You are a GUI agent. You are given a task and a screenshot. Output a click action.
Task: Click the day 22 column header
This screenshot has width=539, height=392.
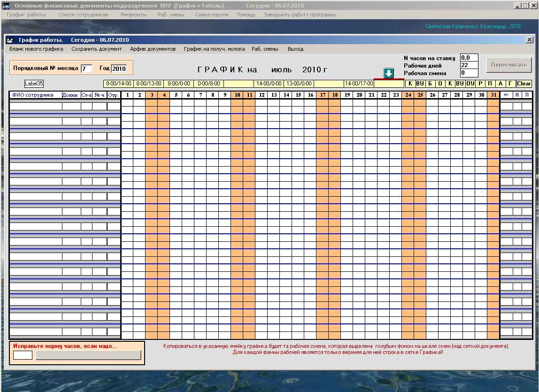(384, 95)
